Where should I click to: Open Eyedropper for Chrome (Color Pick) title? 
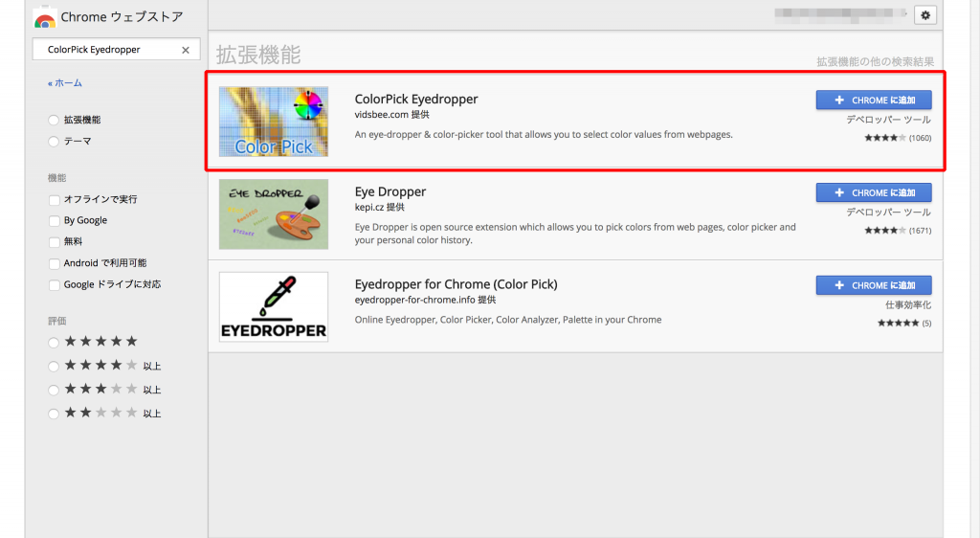[456, 283]
